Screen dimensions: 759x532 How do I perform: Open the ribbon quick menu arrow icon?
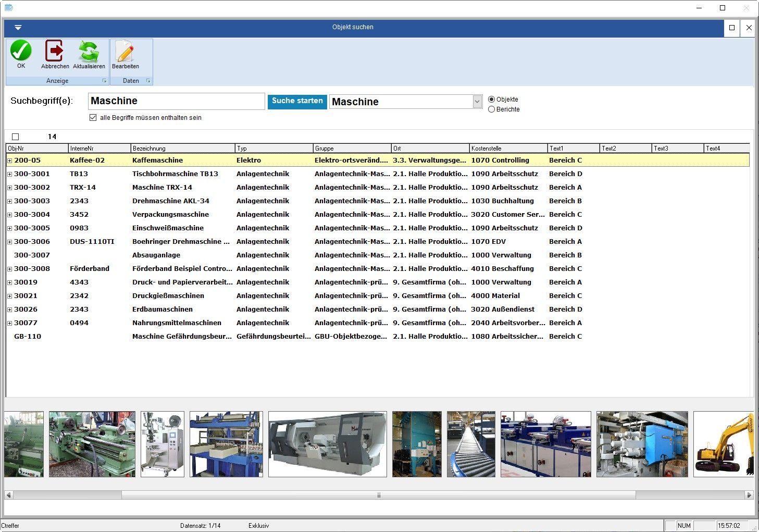pyautogui.click(x=18, y=28)
